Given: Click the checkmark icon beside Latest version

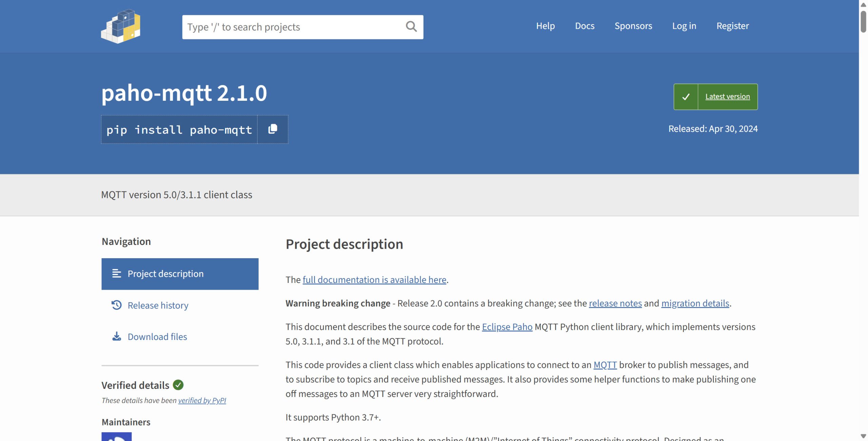Looking at the screenshot, I should (x=686, y=97).
